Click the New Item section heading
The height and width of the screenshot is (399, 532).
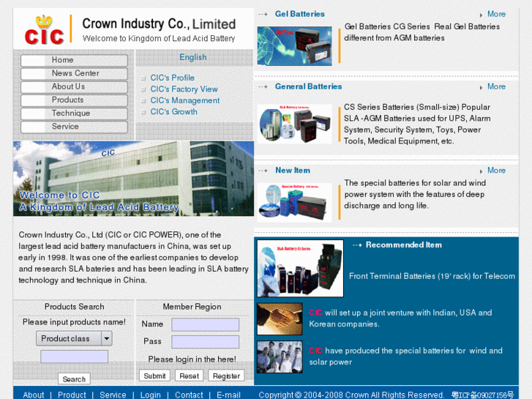click(293, 171)
